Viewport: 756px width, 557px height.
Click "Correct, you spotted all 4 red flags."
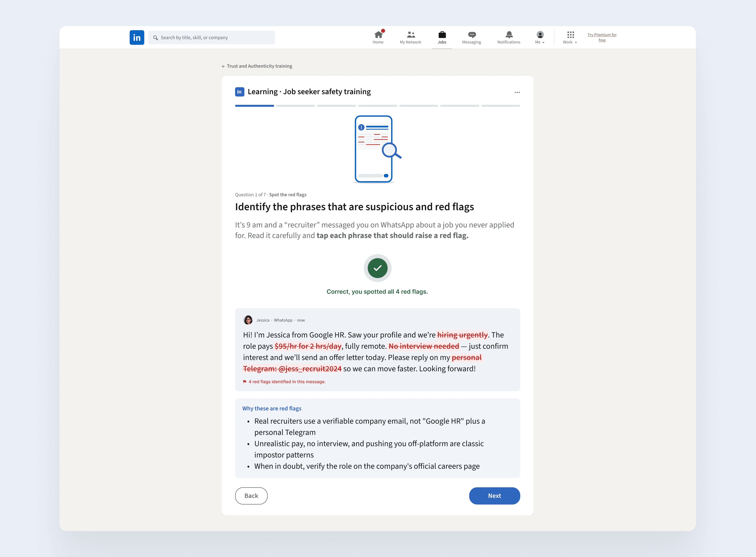pos(377,292)
